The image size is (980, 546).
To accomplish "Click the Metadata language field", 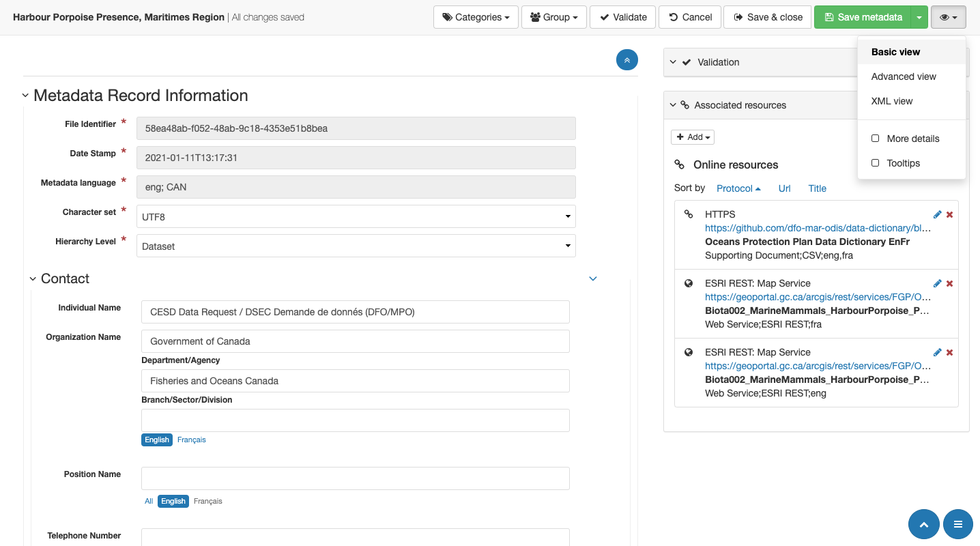I will 356,187.
